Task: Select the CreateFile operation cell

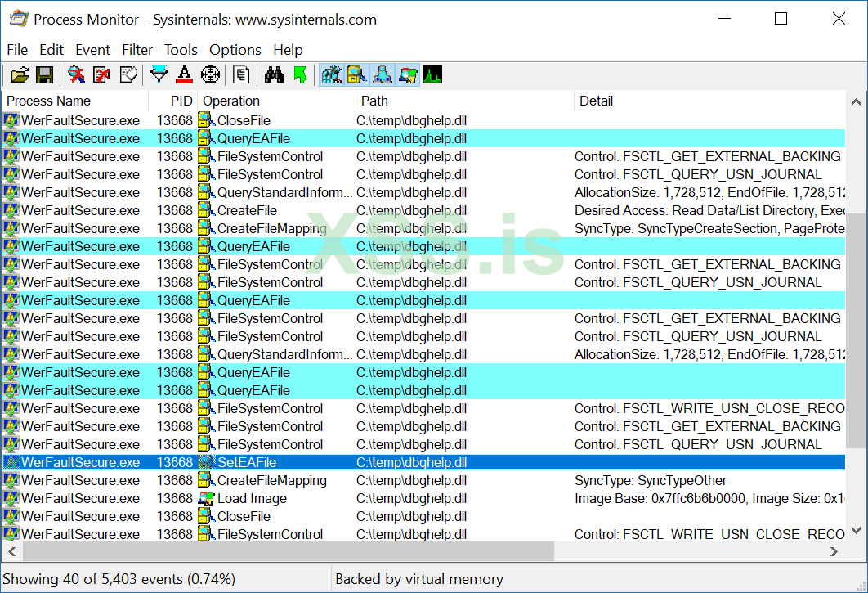Action: pos(247,210)
